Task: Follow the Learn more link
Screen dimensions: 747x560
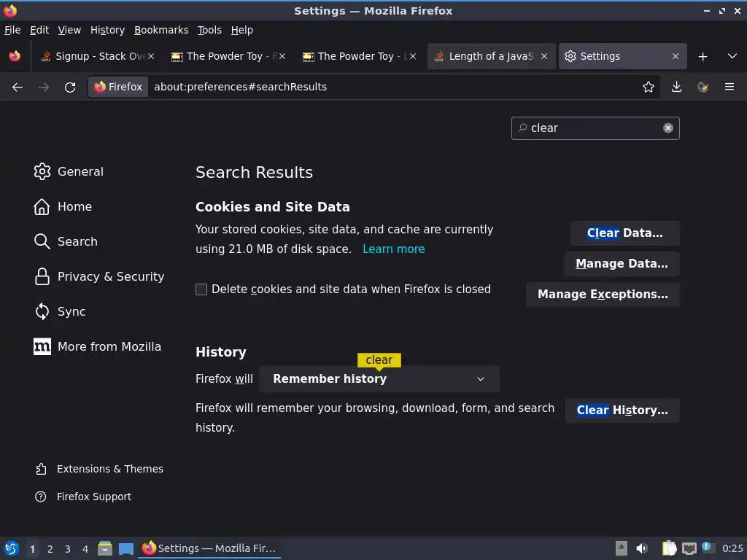Action: click(x=393, y=249)
